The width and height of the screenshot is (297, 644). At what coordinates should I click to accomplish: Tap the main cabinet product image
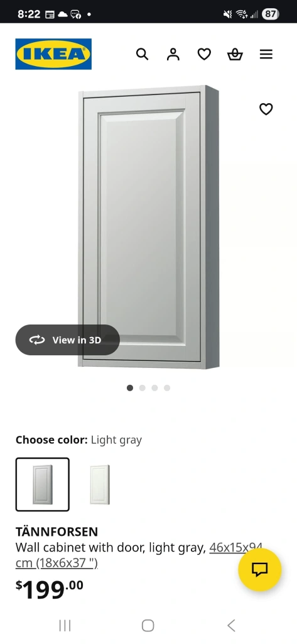148,226
